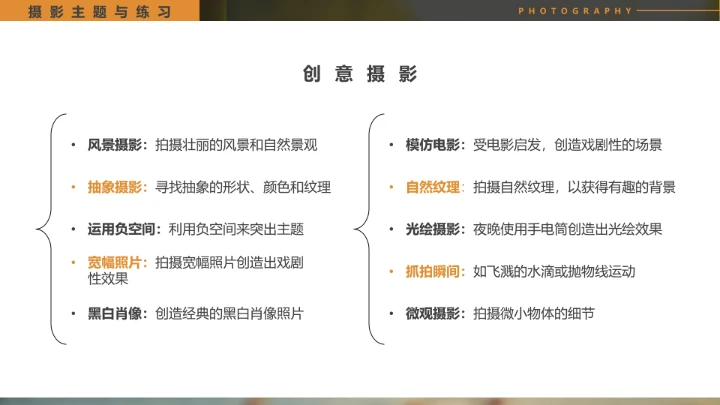
Task: Select the bold label 模仿电影
Action: click(x=433, y=145)
